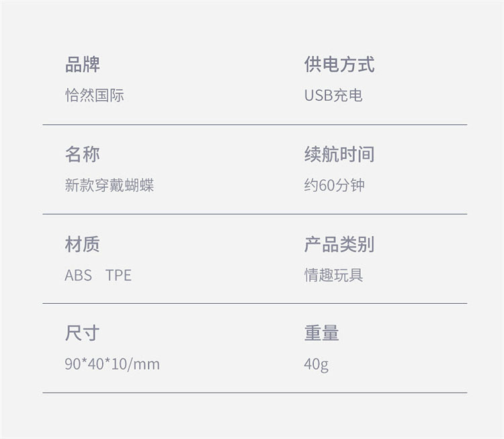Select the TPE material text
Viewport: 504px width, 439px height.
[118, 275]
